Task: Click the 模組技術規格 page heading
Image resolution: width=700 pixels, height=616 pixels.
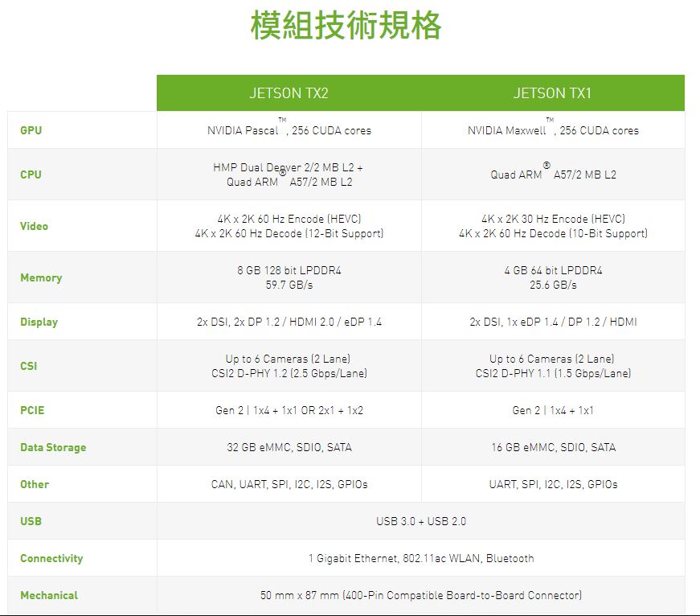Action: [346, 26]
